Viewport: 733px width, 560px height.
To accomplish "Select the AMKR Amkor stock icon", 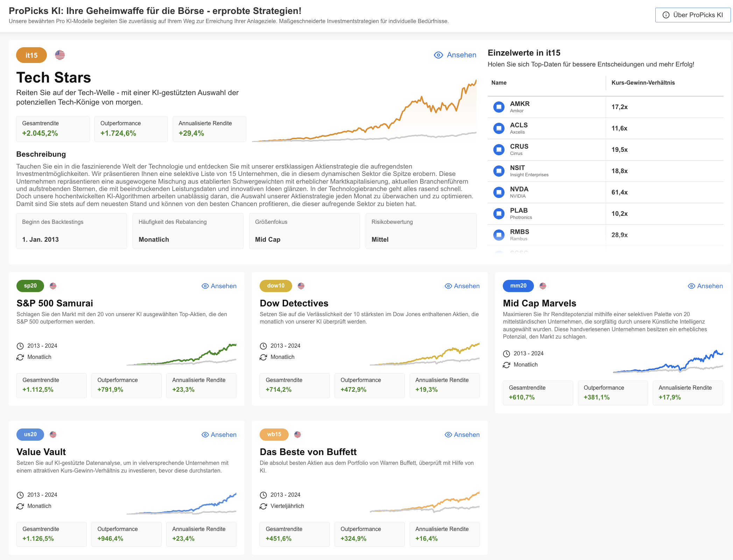I will click(499, 107).
